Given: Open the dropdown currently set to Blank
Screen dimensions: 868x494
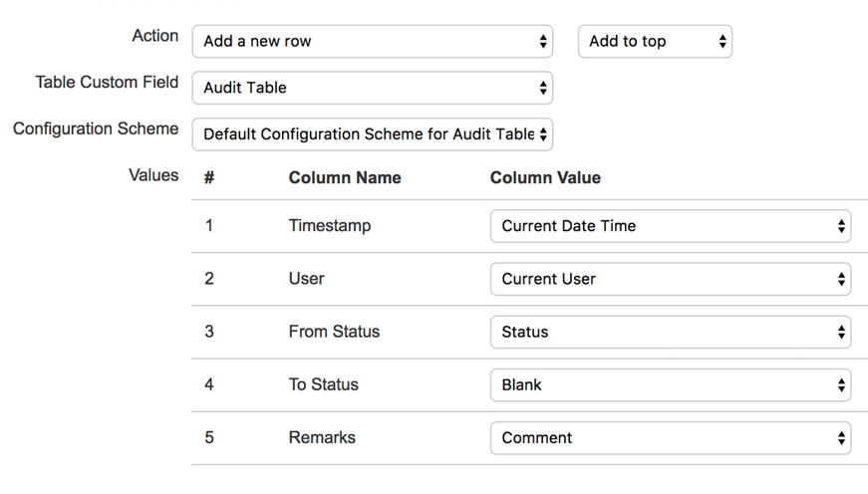Looking at the screenshot, I should click(x=670, y=384).
